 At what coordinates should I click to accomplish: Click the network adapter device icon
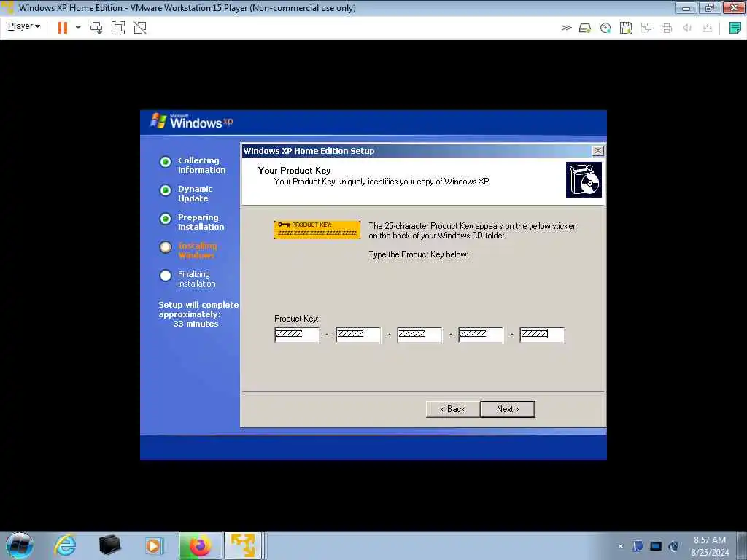tap(646, 28)
